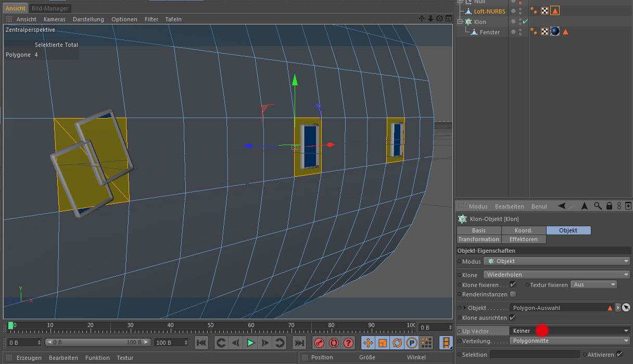Viewport: 633px width, 364px height.
Task: Click the Selektion input field
Action: 535,354
